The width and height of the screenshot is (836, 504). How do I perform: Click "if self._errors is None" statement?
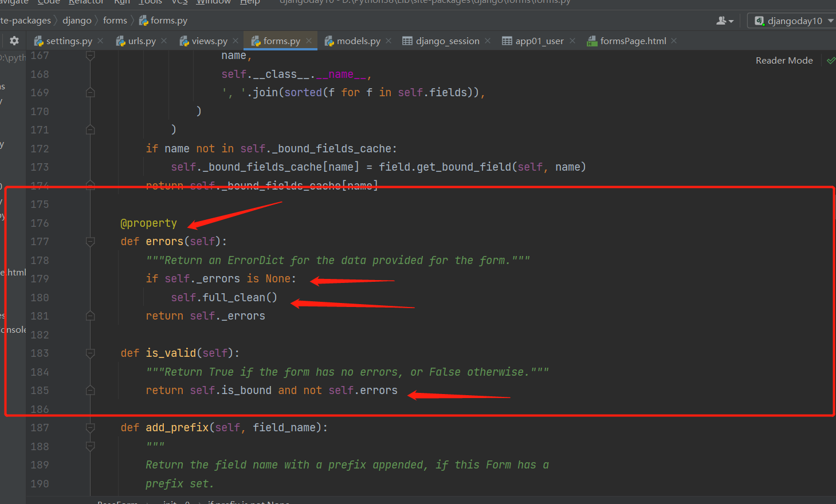click(221, 279)
